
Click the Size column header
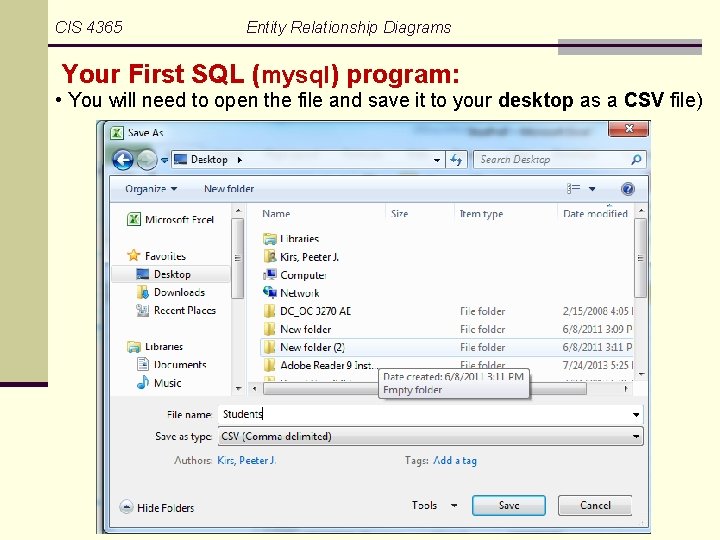(x=399, y=214)
